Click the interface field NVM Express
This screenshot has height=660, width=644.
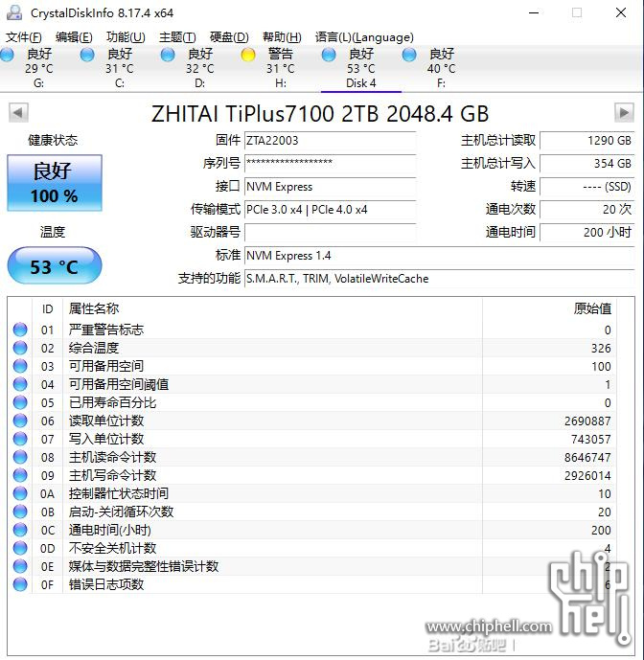tap(331, 186)
